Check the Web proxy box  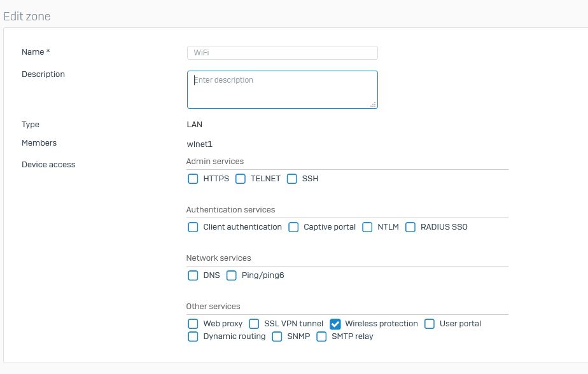tap(193, 324)
